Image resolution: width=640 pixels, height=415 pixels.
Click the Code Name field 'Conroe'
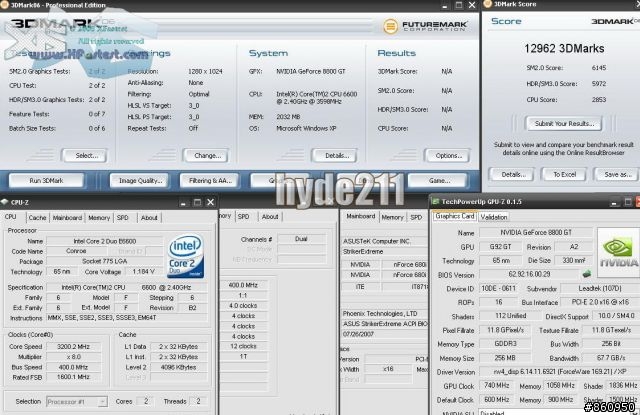(76, 251)
